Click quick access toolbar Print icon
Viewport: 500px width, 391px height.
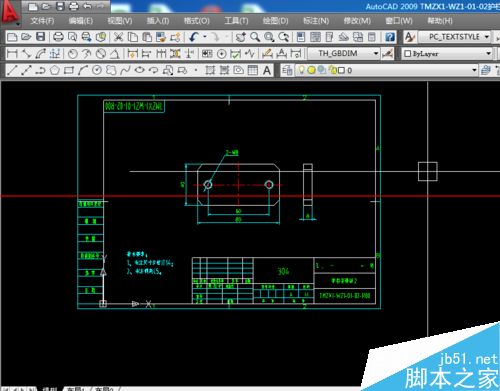74,6
